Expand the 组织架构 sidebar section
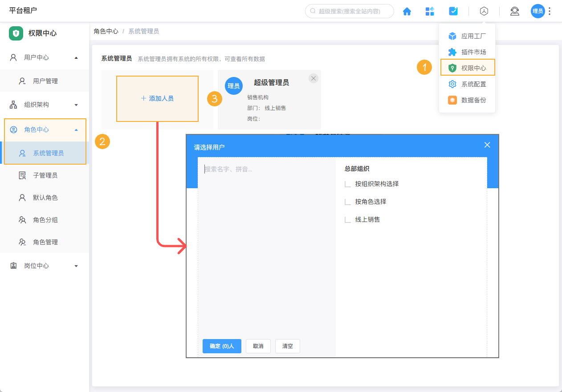The width and height of the screenshot is (562, 392). pos(45,104)
